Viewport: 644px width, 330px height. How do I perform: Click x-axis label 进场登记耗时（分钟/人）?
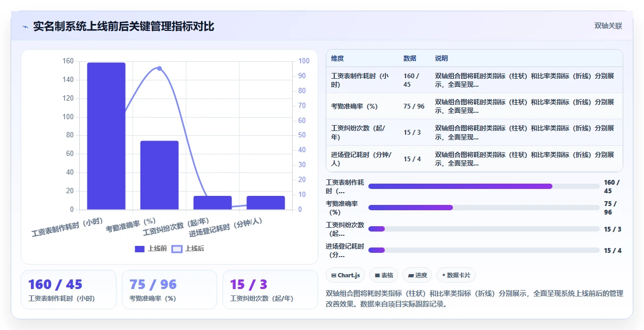click(226, 227)
